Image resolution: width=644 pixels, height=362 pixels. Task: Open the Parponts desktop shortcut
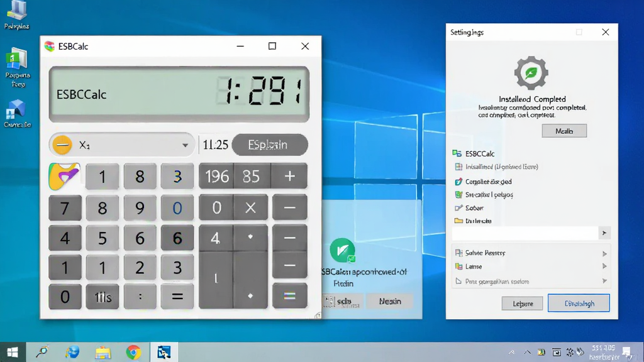coord(18,68)
